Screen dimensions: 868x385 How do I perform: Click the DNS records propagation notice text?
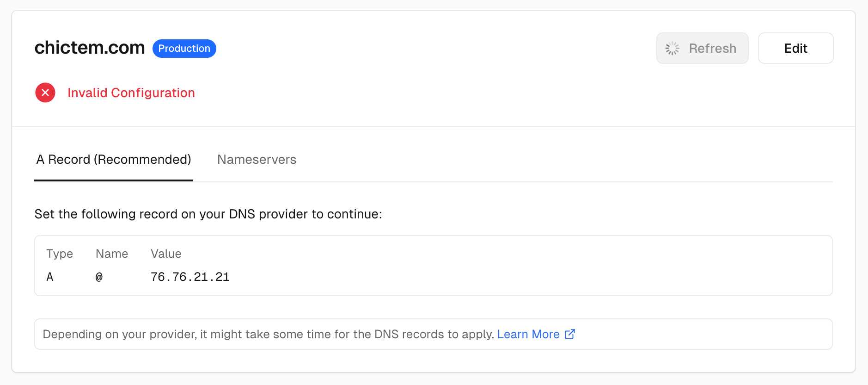(268, 334)
